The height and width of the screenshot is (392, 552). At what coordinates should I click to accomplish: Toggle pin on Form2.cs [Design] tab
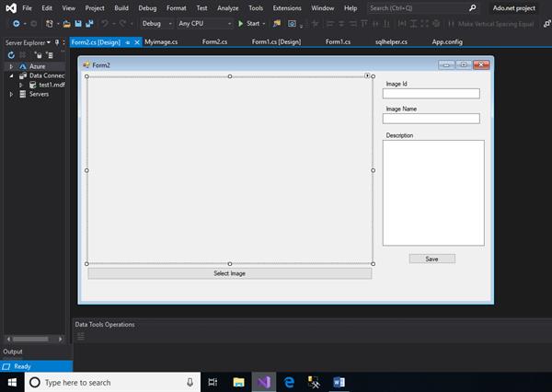tap(127, 41)
